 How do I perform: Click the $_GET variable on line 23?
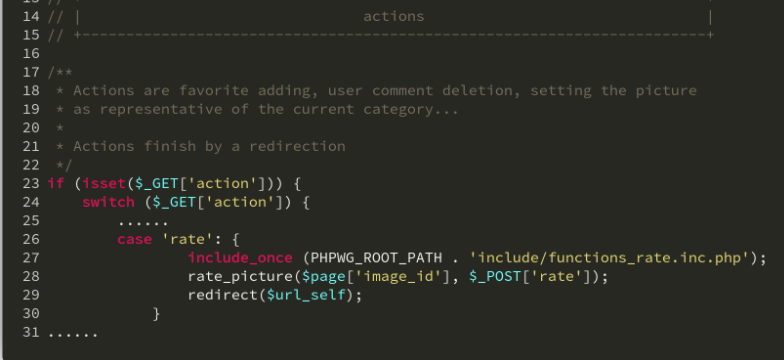point(157,184)
